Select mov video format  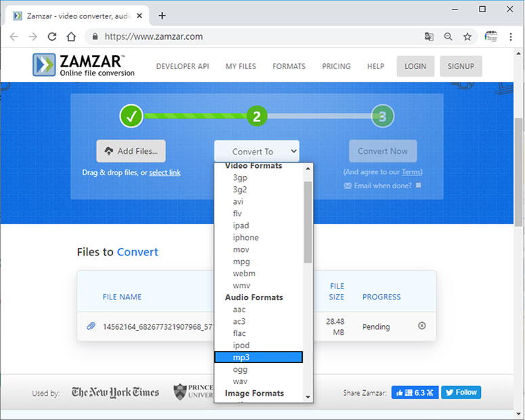[x=259, y=249]
